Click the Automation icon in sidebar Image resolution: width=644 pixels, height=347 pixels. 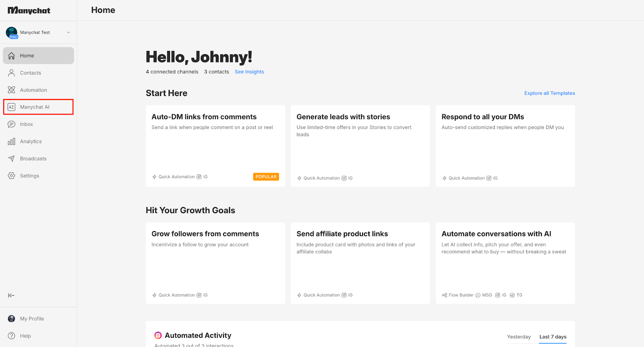pos(12,90)
